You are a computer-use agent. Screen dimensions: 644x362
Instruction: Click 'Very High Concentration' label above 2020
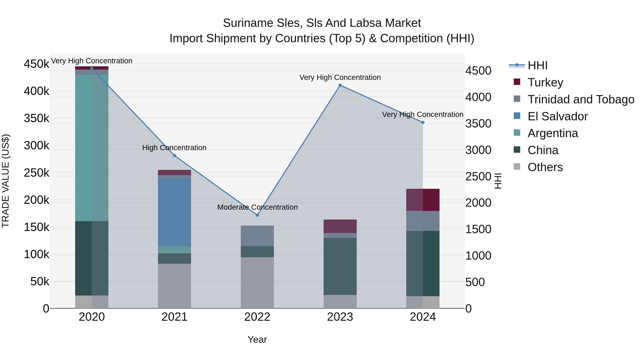point(92,61)
